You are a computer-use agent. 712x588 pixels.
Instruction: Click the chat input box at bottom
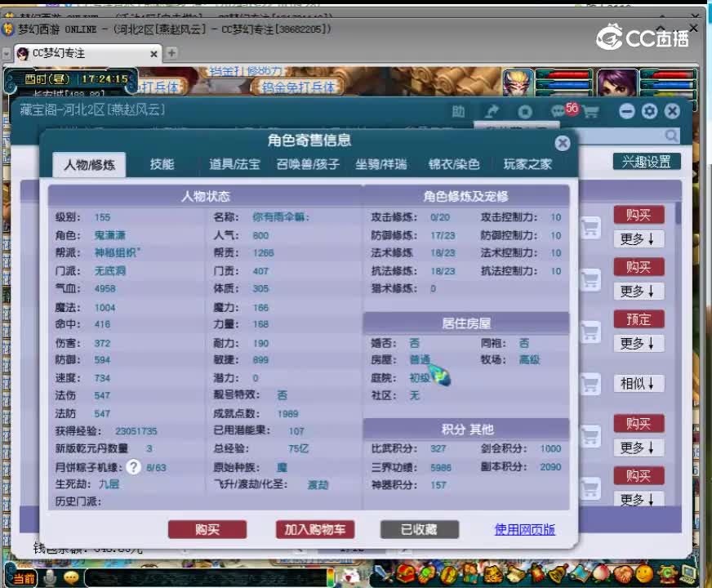tap(208, 578)
